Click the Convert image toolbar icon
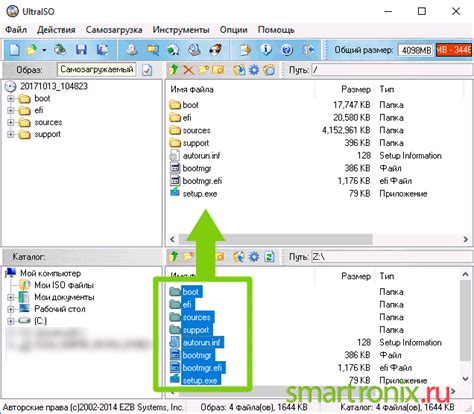Image resolution: width=474 pixels, height=414 pixels. coord(153,50)
